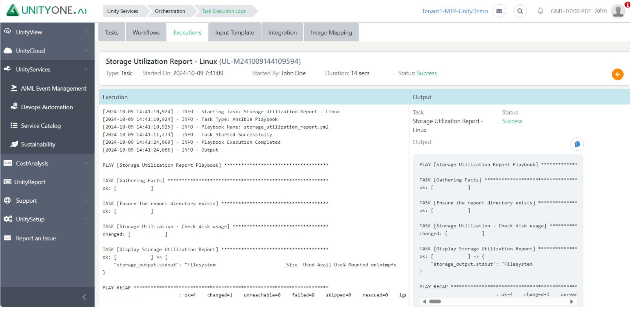Click the Task Execution Logs breadcrumb
This screenshot has height=316, width=644.
click(224, 11)
